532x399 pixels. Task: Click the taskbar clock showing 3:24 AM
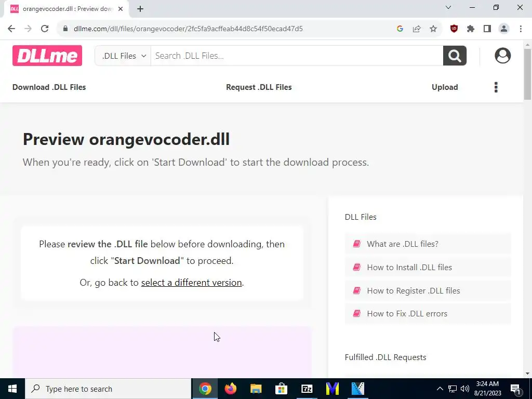pos(487,389)
